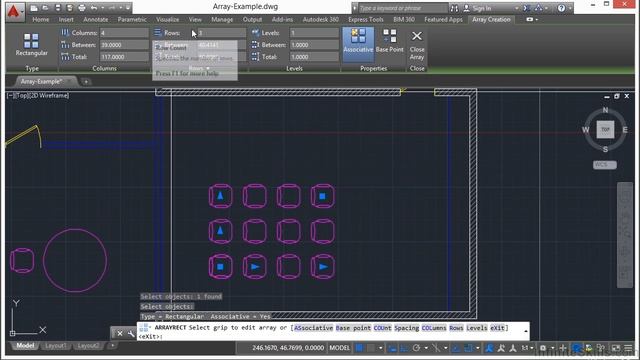Click the Rows count input field
The height and width of the screenshot is (360, 640).
222,33
